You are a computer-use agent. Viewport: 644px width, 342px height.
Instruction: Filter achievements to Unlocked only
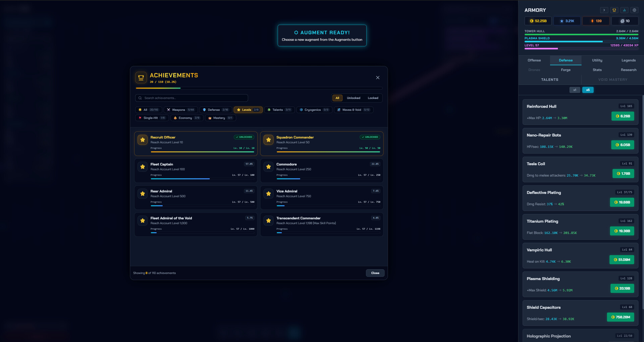click(354, 98)
